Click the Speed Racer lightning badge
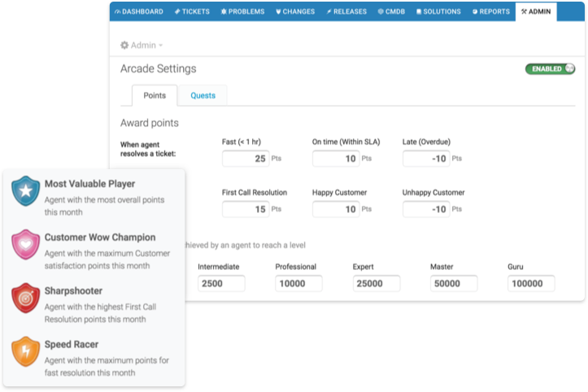588x392 pixels. 26,351
